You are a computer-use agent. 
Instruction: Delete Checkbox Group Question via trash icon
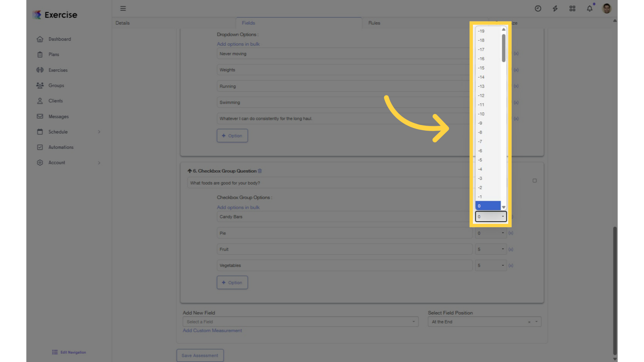click(x=260, y=171)
